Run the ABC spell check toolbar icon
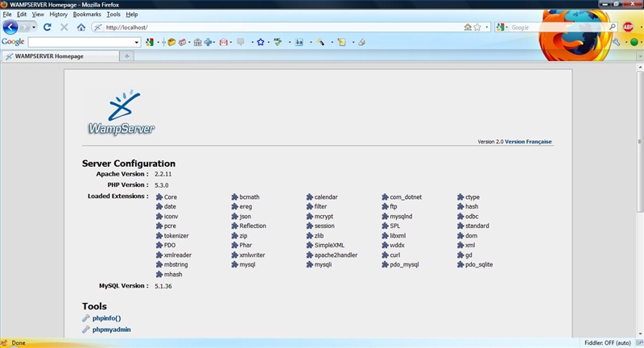The image size is (644, 348). tap(278, 42)
